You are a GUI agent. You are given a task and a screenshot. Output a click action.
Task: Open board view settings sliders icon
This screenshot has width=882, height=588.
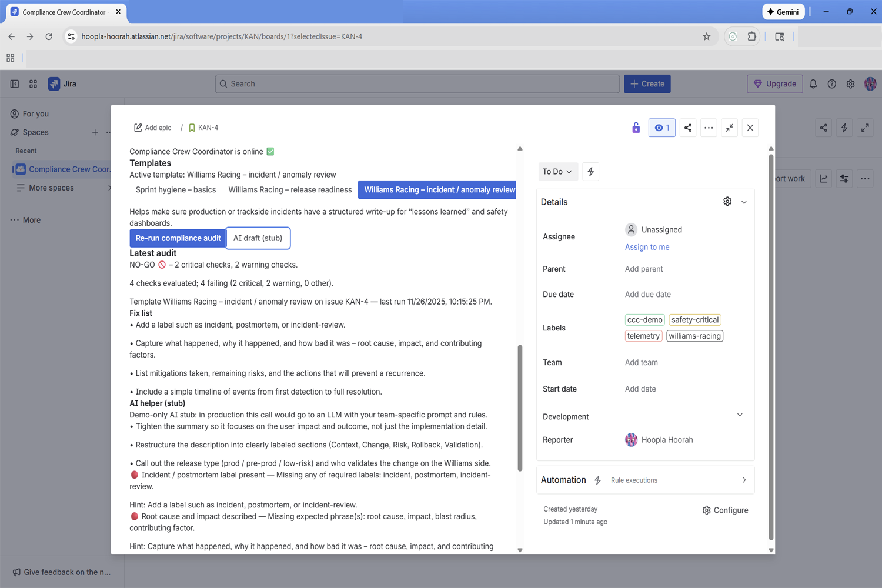click(844, 179)
